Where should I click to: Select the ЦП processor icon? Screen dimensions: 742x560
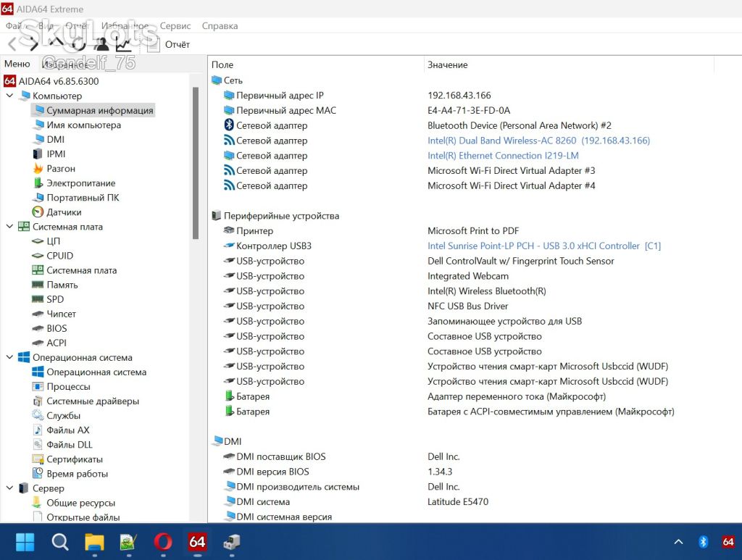pos(38,241)
